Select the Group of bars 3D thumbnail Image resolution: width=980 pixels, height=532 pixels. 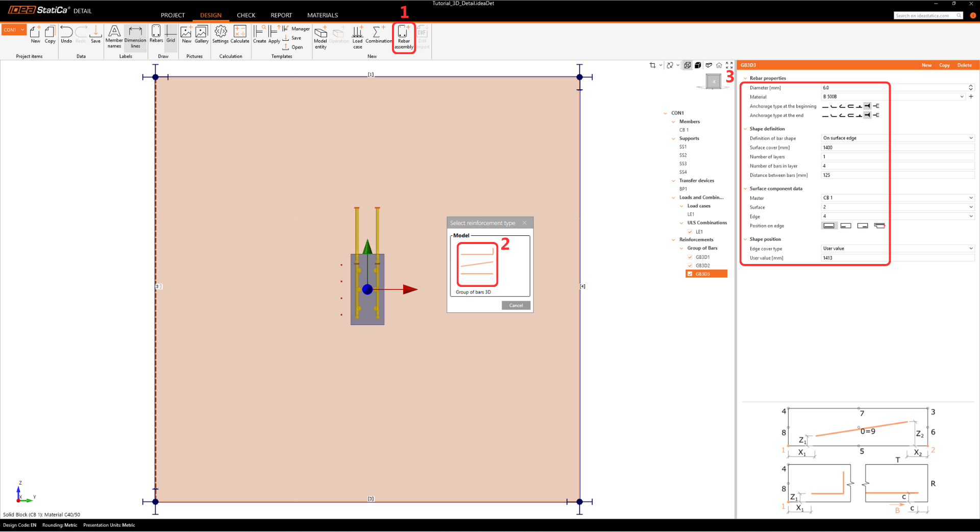[477, 264]
